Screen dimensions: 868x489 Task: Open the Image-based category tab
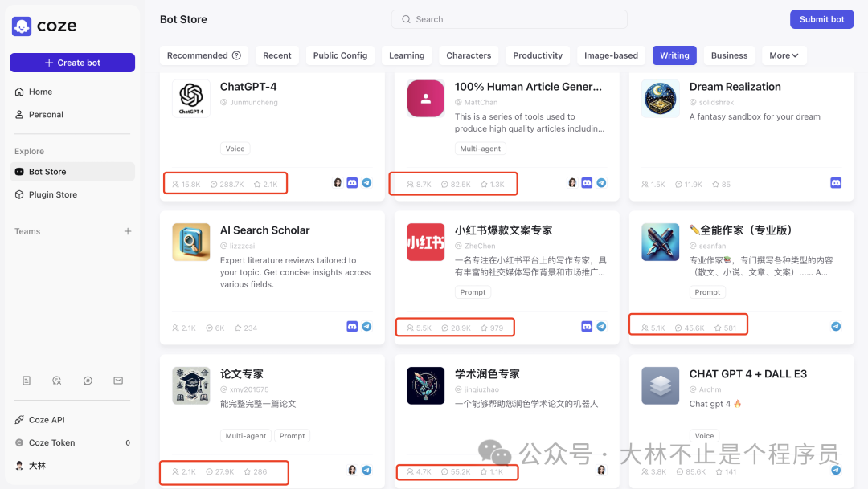pyautogui.click(x=611, y=55)
